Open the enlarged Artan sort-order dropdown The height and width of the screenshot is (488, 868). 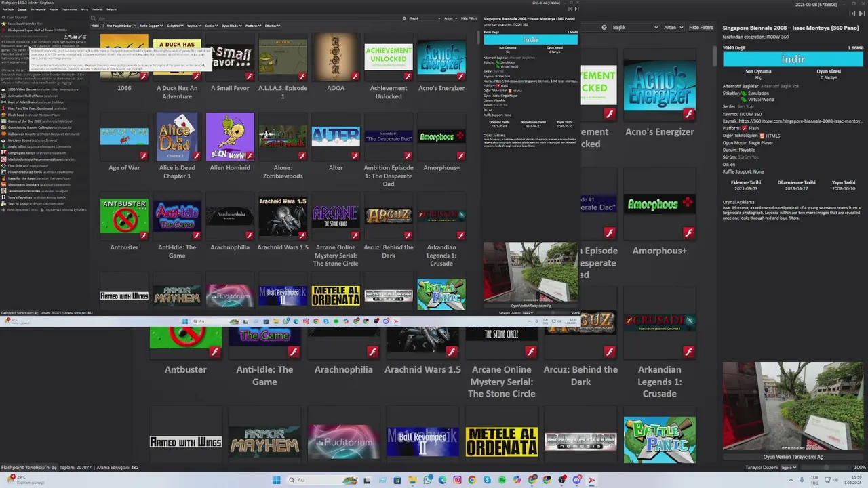[x=673, y=28]
